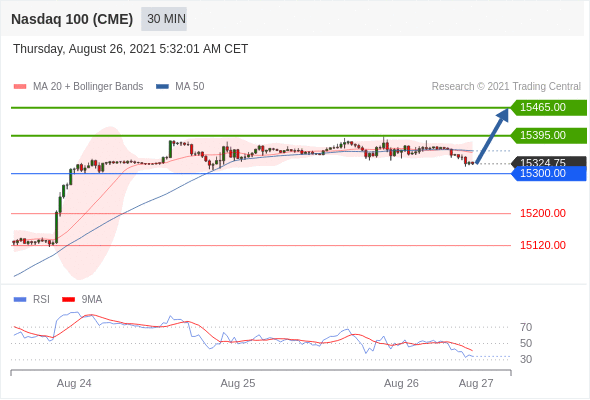Click the Aug 25 date marker
This screenshot has width=590, height=400.
pyautogui.click(x=238, y=383)
